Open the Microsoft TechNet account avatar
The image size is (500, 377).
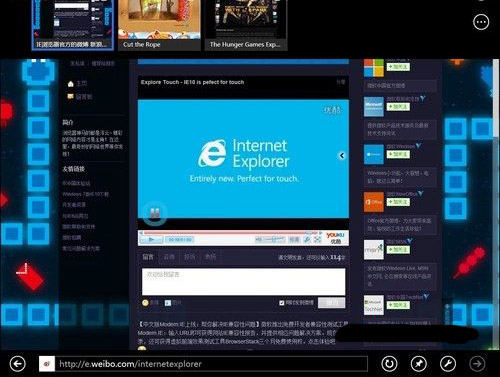(x=374, y=305)
